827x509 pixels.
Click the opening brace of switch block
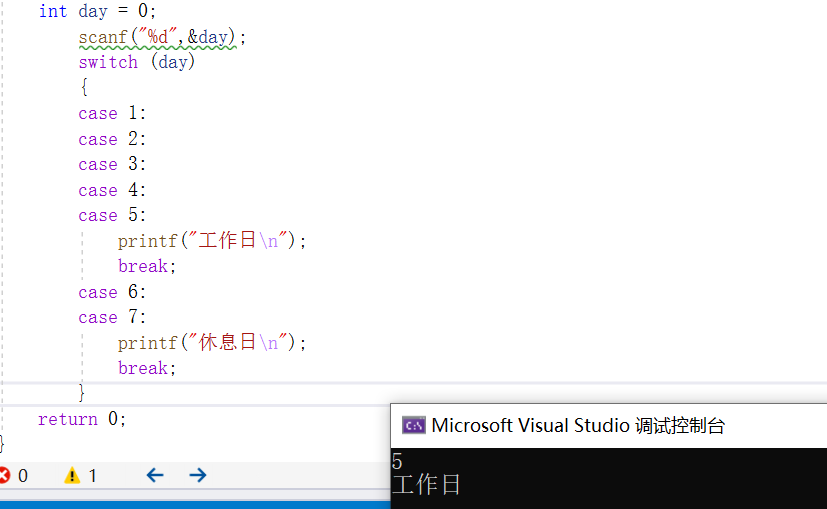pyautogui.click(x=84, y=87)
